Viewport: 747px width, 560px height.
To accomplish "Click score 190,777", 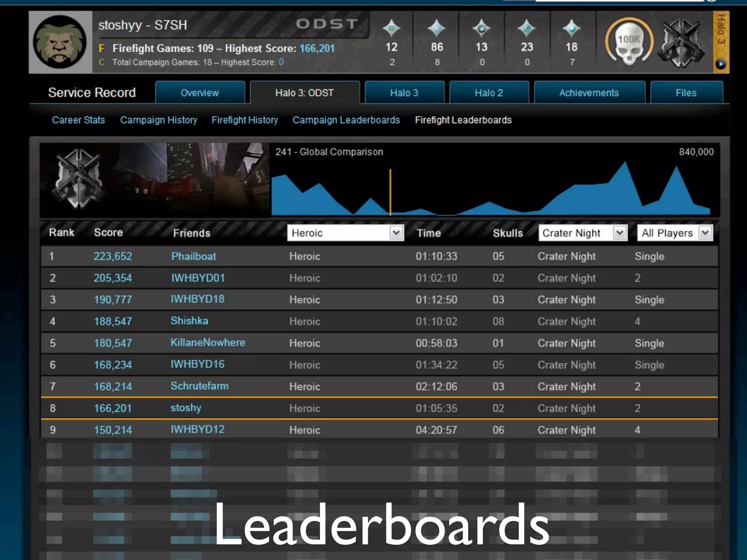I will coord(113,300).
